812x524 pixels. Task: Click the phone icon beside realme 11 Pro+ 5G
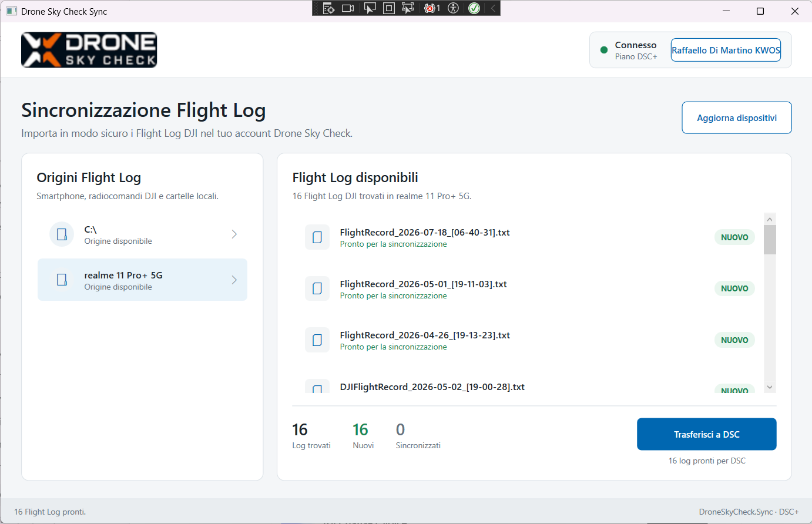pyautogui.click(x=62, y=280)
